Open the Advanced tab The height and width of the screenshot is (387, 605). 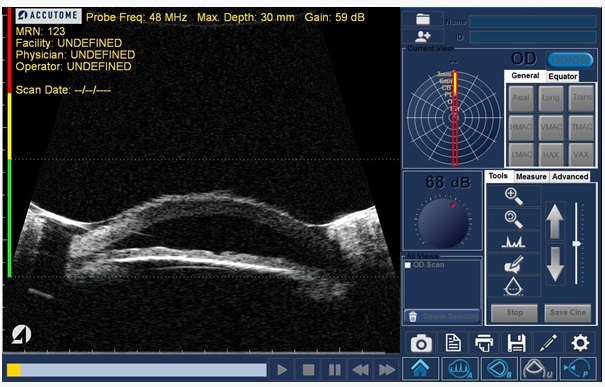(570, 176)
